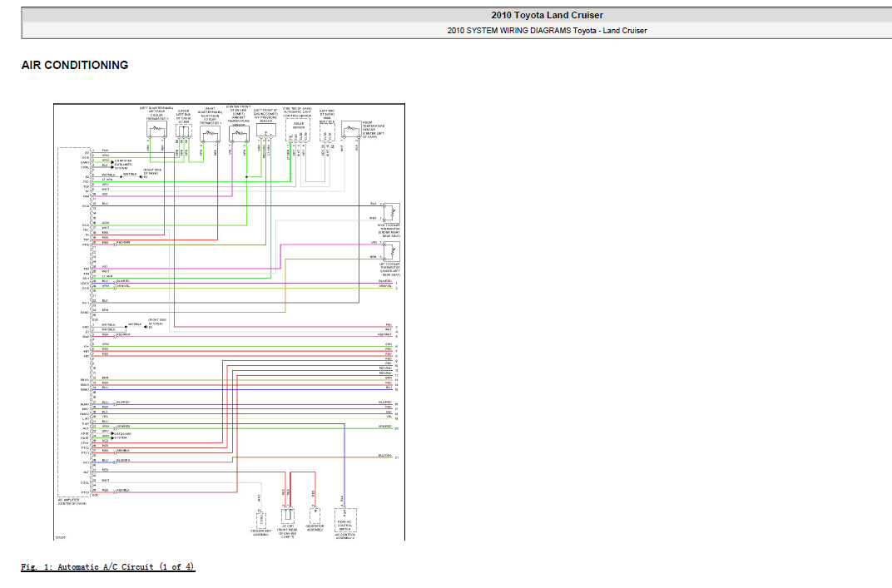The width and height of the screenshot is (892, 588).
Task: Select the generator assembly symbol
Action: click(314, 515)
